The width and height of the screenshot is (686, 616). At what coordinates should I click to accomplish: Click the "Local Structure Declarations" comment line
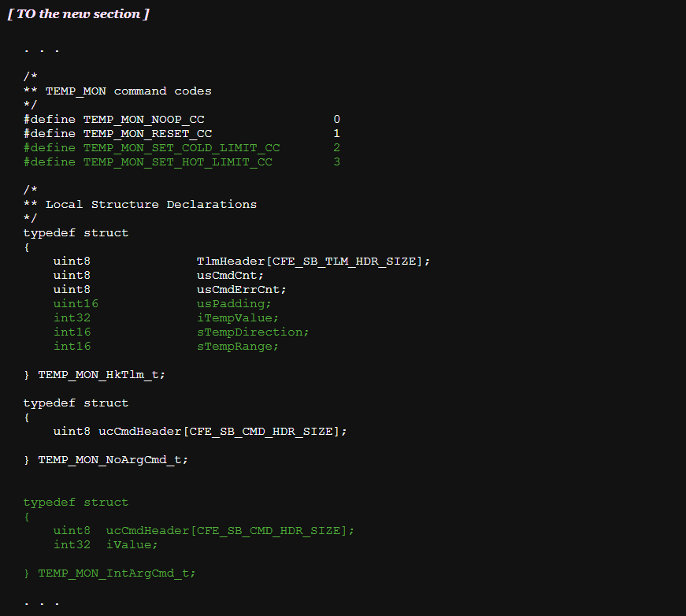(x=150, y=204)
